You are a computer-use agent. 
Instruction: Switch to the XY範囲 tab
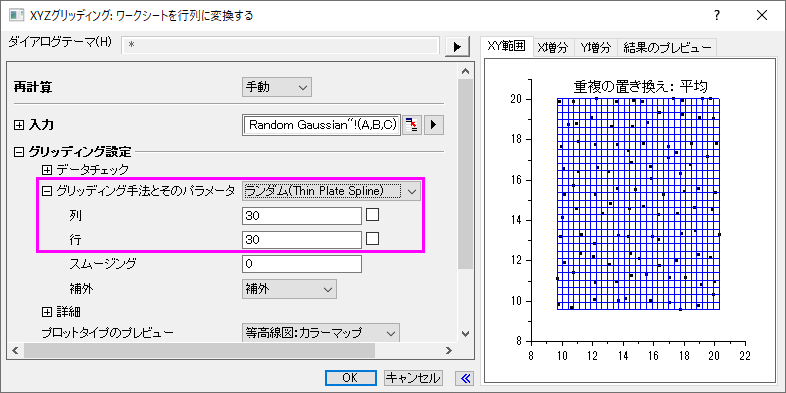click(x=506, y=46)
